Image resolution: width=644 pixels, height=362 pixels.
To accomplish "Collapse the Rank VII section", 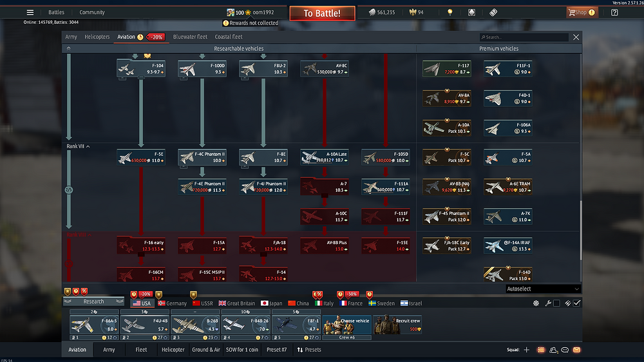I will tap(78, 146).
